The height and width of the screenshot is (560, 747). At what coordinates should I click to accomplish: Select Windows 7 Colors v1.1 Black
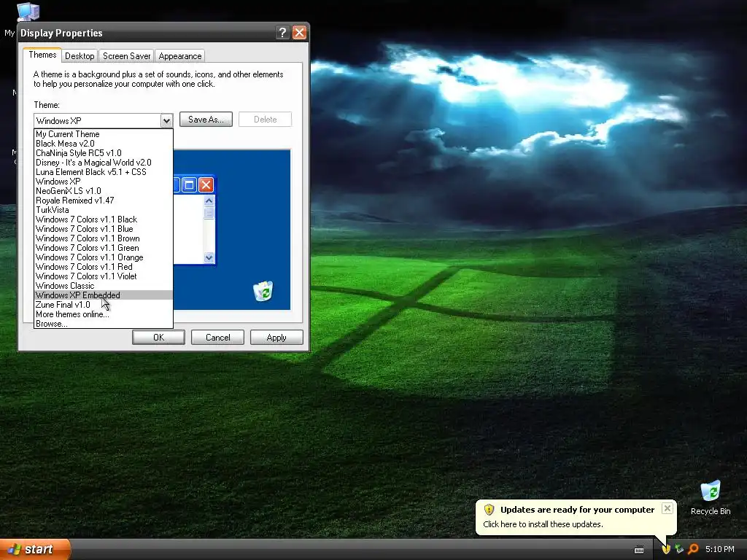[104, 219]
